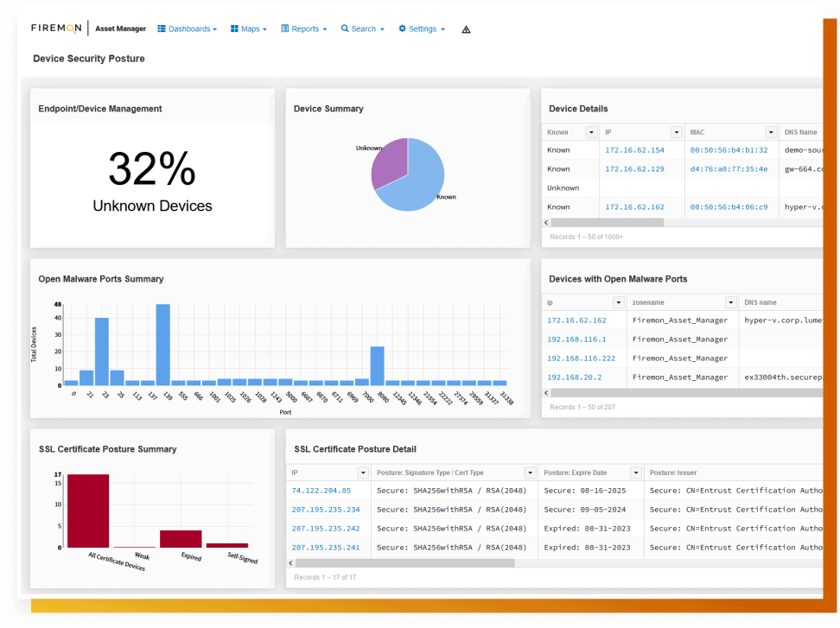Click the Expired certificates red bar
Screen dimensions: 840x628
(x=181, y=538)
